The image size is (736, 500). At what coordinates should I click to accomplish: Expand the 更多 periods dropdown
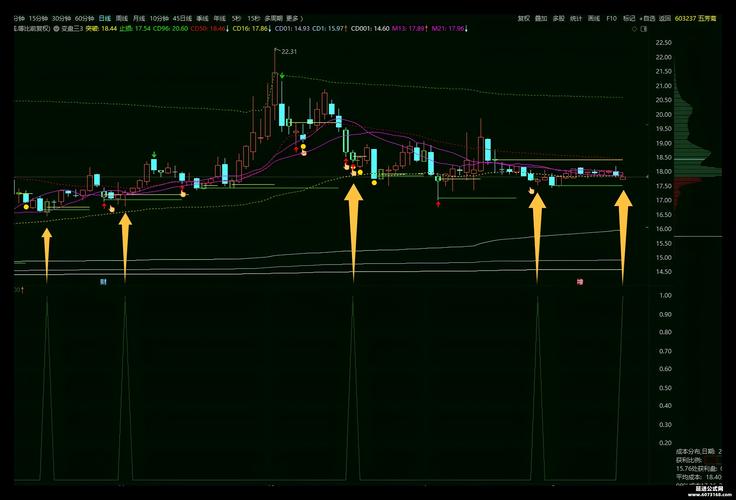294,18
